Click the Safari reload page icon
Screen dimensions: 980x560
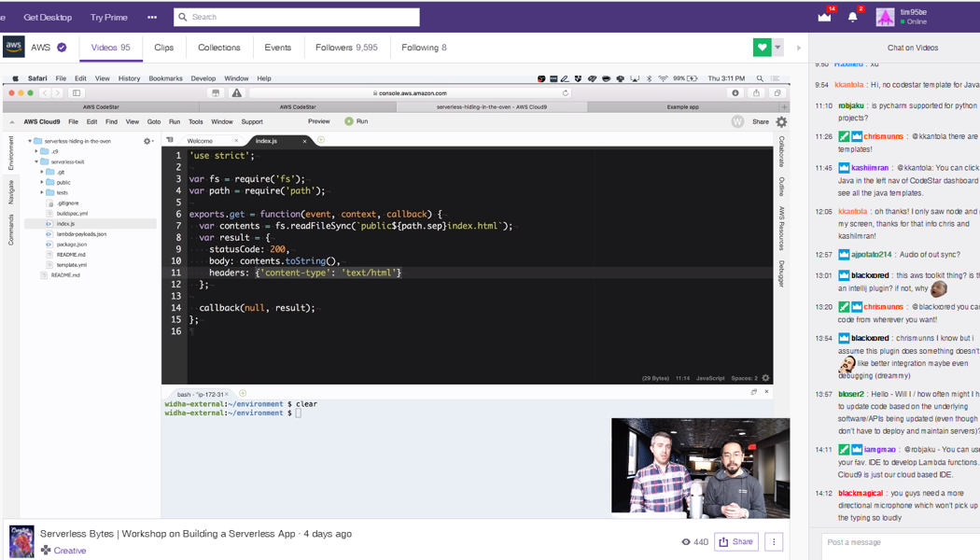(565, 93)
